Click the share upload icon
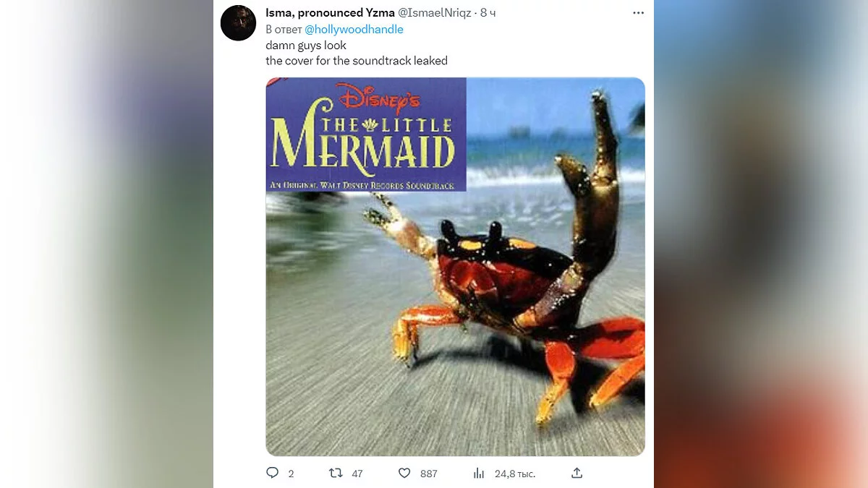Viewport: 868px width, 488px height. pos(576,473)
